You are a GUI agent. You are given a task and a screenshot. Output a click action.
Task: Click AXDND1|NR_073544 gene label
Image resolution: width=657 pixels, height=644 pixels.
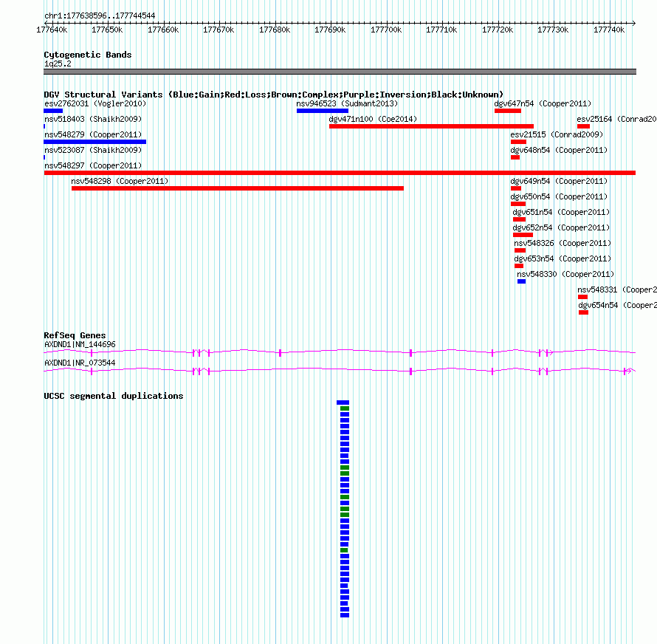pos(80,363)
